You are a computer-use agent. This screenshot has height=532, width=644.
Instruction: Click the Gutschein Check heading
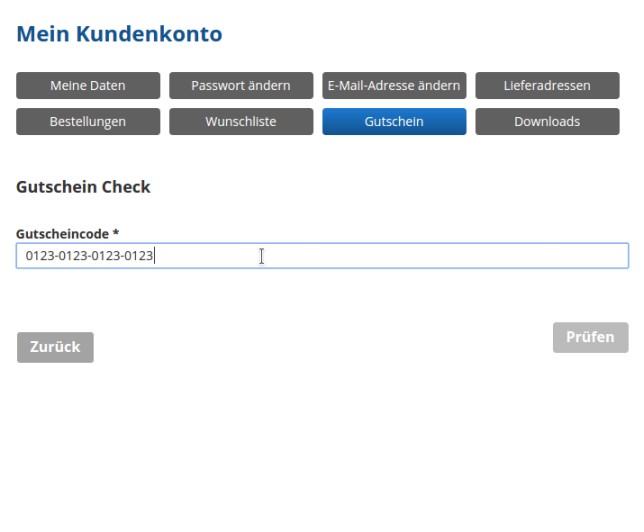(x=83, y=187)
